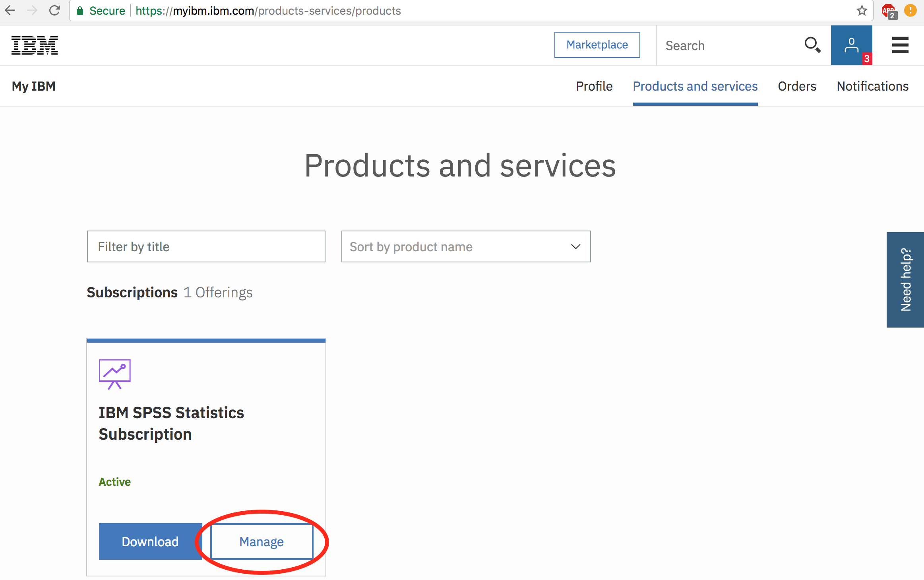Click the browser address bar URL
Image resolution: width=924 pixels, height=580 pixels.
[268, 11]
